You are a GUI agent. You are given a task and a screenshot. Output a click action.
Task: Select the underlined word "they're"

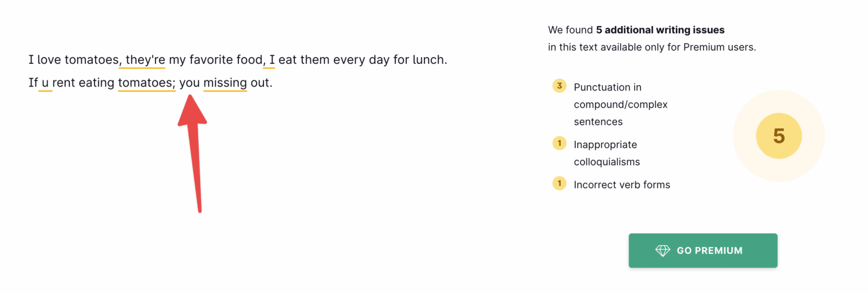145,59
